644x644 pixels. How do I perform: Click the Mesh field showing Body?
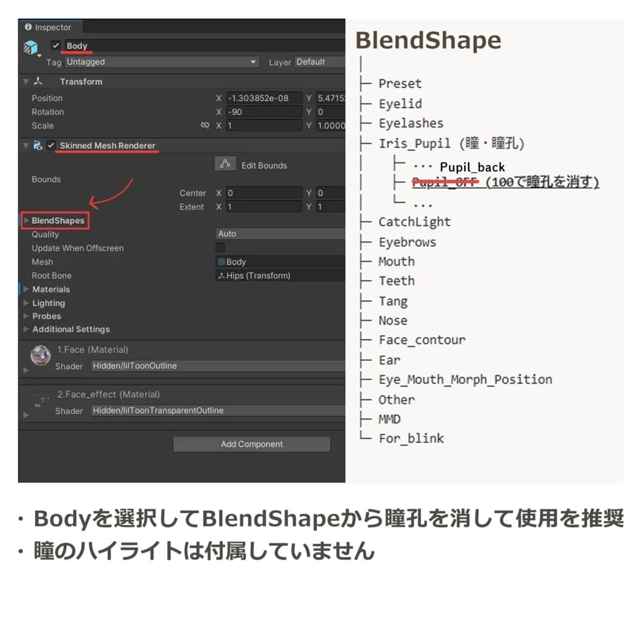coord(280,262)
